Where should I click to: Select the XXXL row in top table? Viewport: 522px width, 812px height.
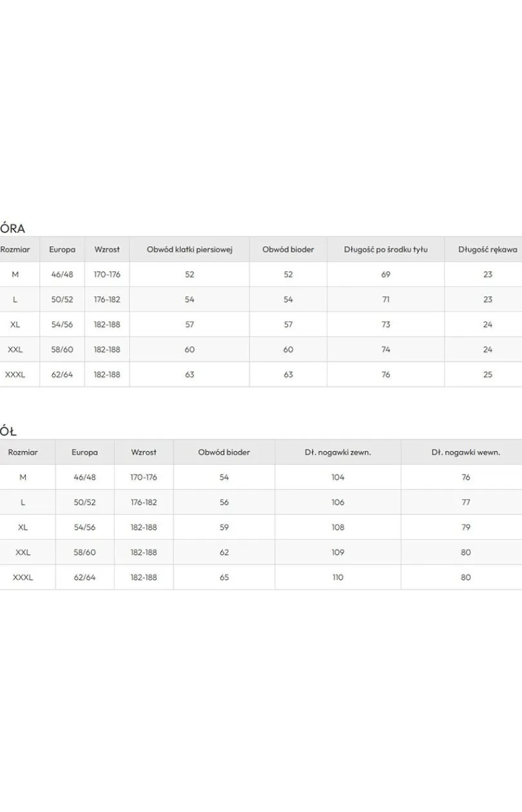click(261, 374)
